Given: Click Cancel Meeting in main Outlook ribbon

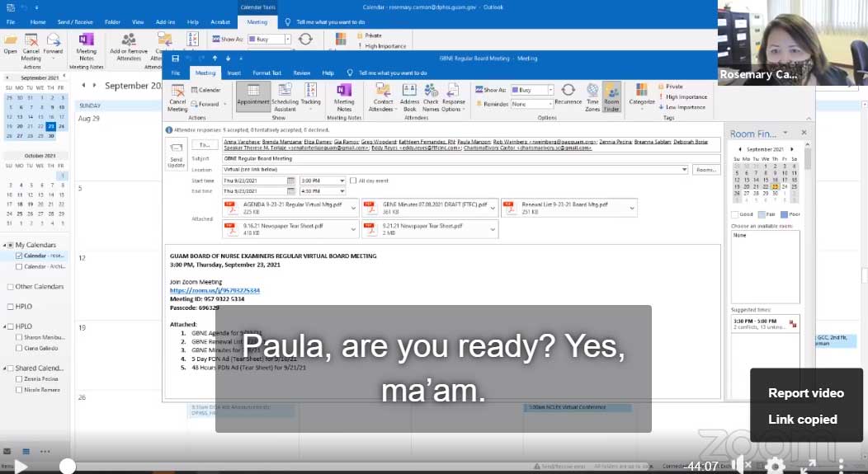Looking at the screenshot, I should point(31,47).
